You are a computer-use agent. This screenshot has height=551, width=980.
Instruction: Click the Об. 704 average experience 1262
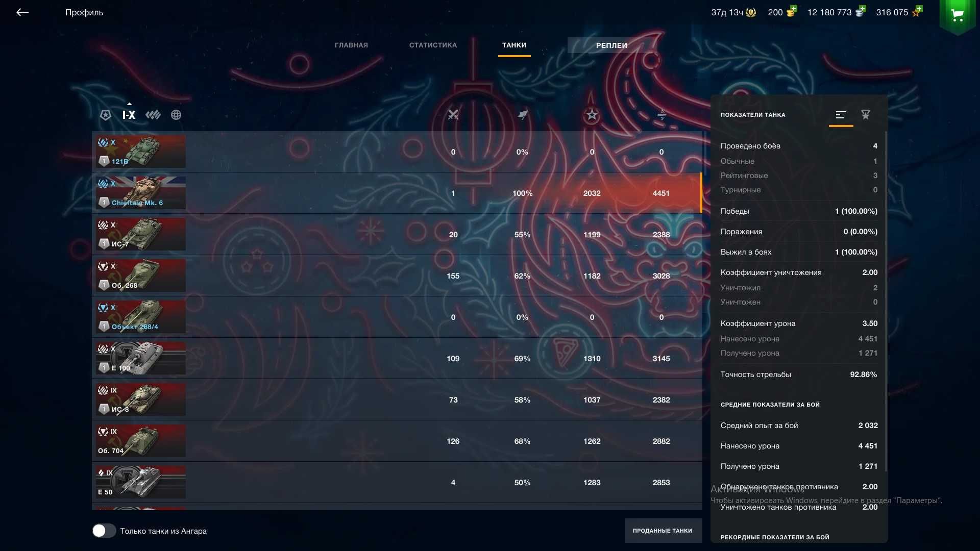[592, 441]
